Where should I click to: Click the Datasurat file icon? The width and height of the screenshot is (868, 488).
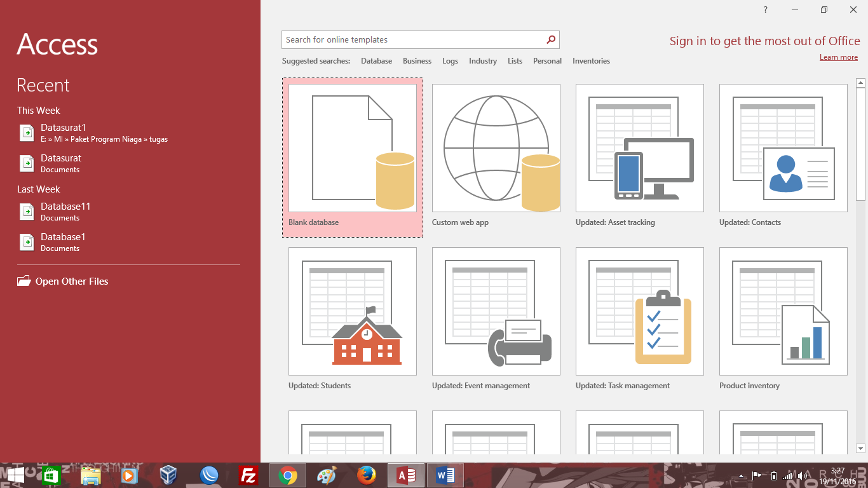click(x=27, y=163)
